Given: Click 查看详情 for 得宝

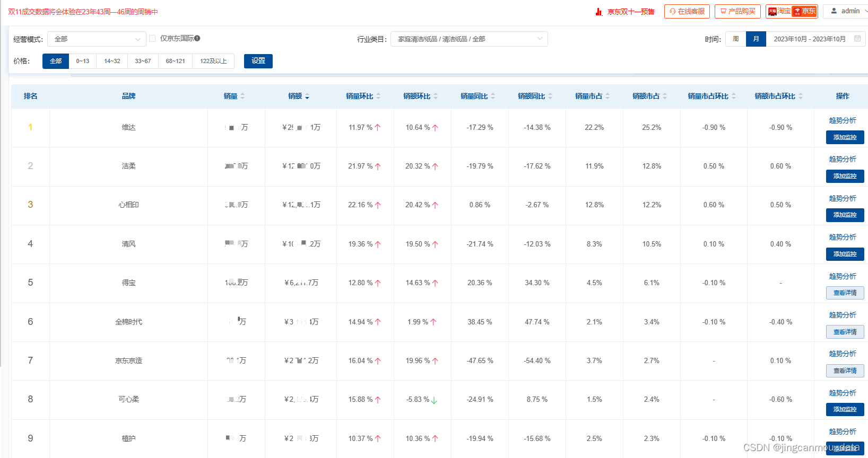Looking at the screenshot, I should (845, 293).
